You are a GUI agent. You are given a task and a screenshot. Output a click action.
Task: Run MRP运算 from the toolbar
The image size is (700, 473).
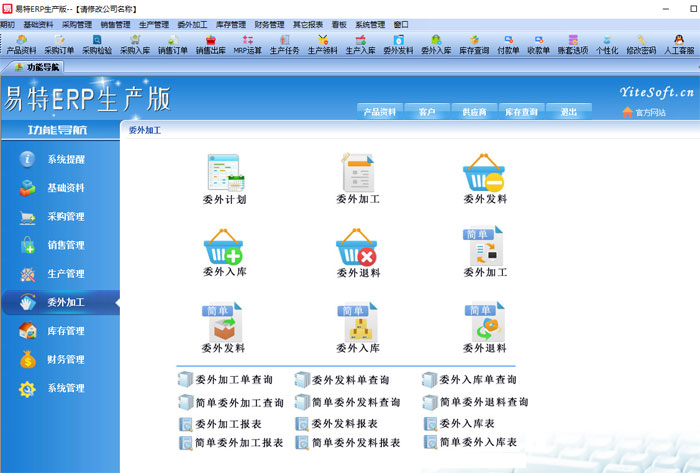[247, 43]
